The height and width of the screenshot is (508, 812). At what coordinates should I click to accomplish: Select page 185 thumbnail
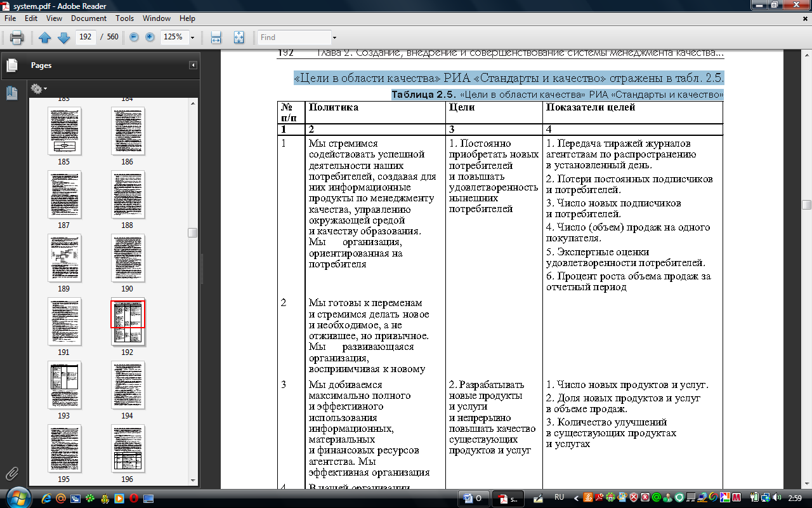click(64, 130)
